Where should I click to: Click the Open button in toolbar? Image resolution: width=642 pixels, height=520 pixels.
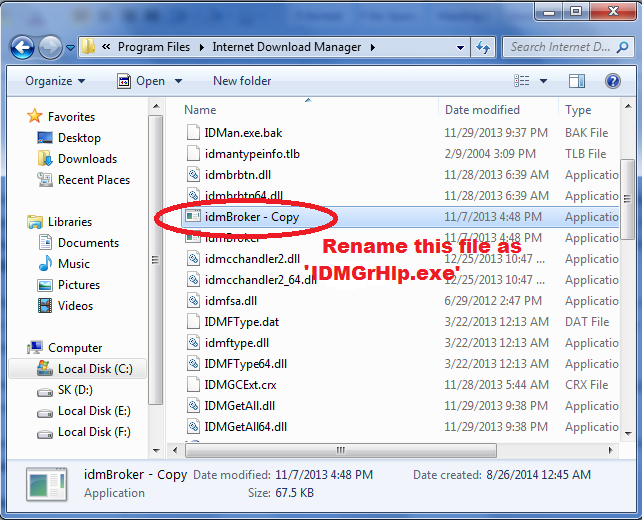click(x=141, y=81)
